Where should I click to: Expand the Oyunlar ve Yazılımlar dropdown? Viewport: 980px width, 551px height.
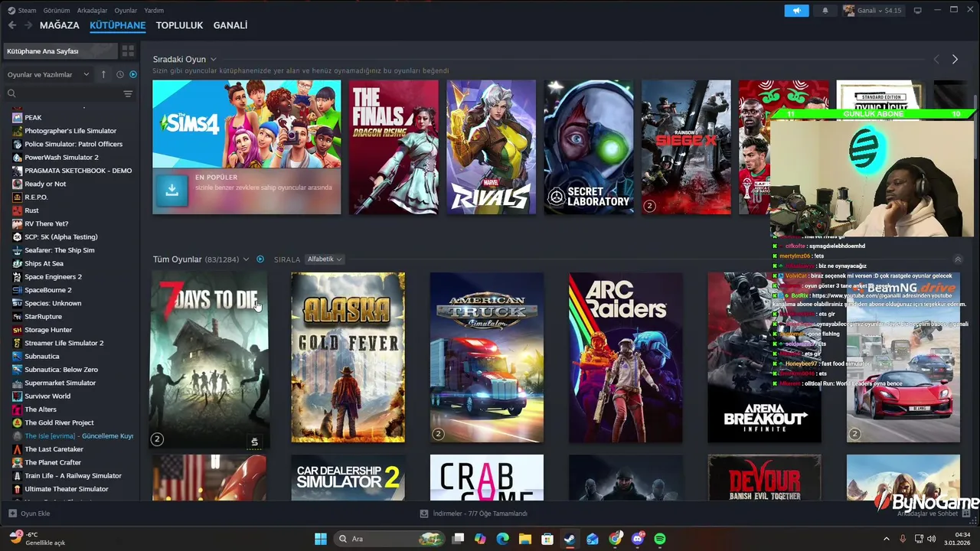point(47,74)
